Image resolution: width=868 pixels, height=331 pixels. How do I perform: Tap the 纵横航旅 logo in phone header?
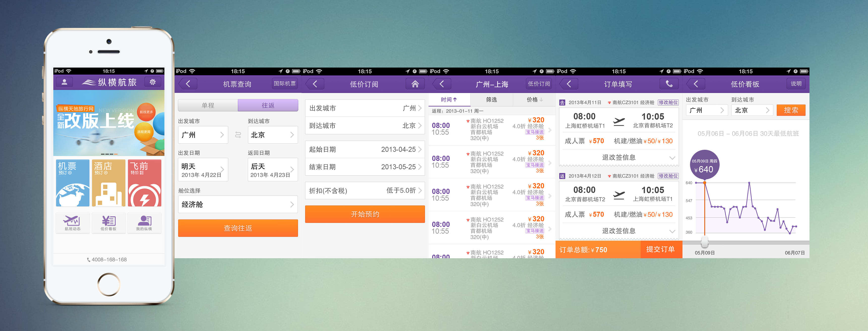pos(109,82)
